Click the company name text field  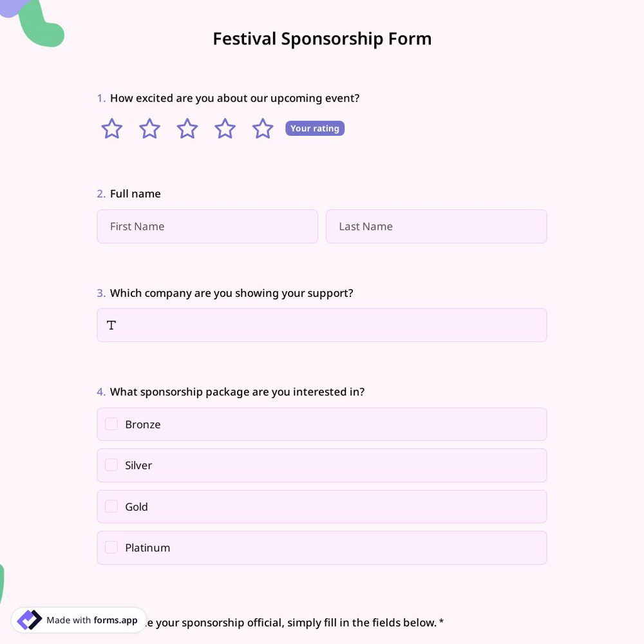tap(322, 325)
